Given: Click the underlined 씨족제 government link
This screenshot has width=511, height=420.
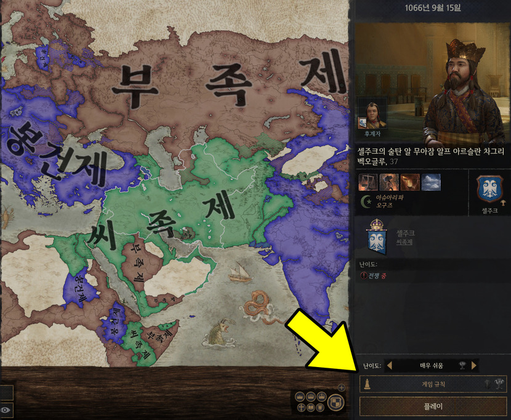Looking at the screenshot, I should (404, 242).
